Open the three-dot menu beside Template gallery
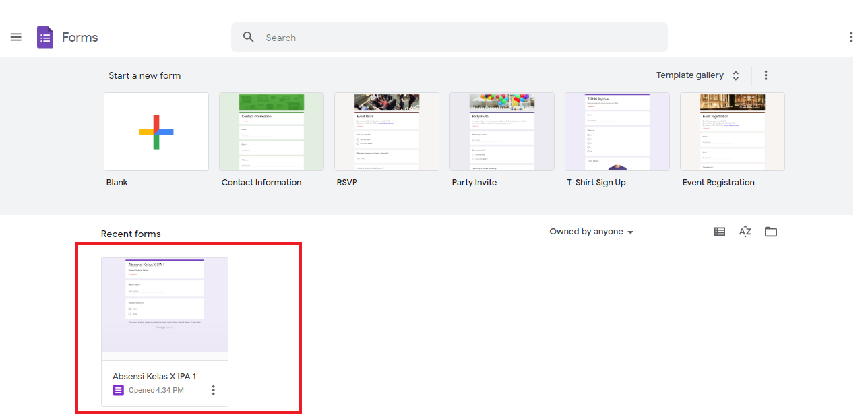The width and height of the screenshot is (868, 417). coord(766,75)
